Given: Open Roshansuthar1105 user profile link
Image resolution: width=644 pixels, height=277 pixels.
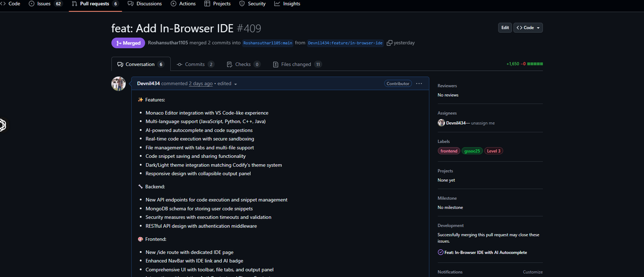Looking at the screenshot, I should tap(169, 43).
